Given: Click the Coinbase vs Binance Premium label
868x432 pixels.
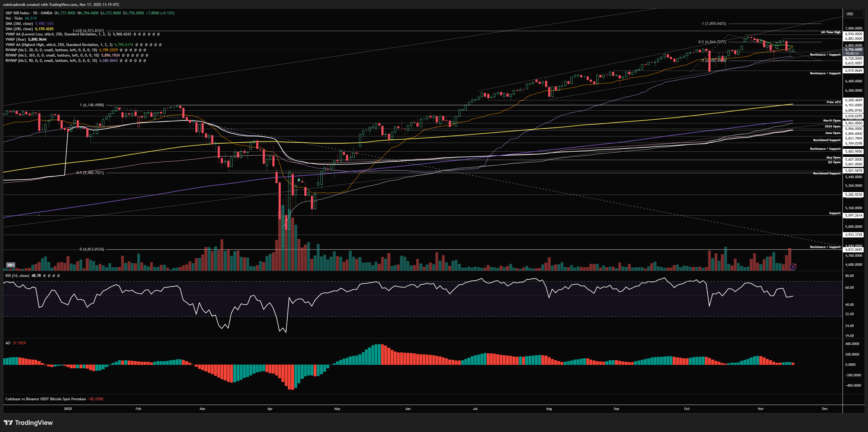Looking at the screenshot, I should pos(45,399).
